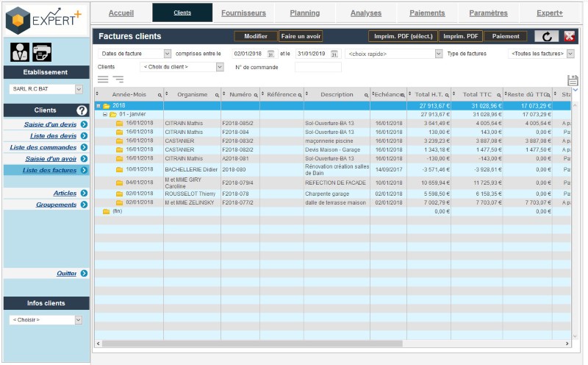Open the Analyses tab

pos(366,13)
